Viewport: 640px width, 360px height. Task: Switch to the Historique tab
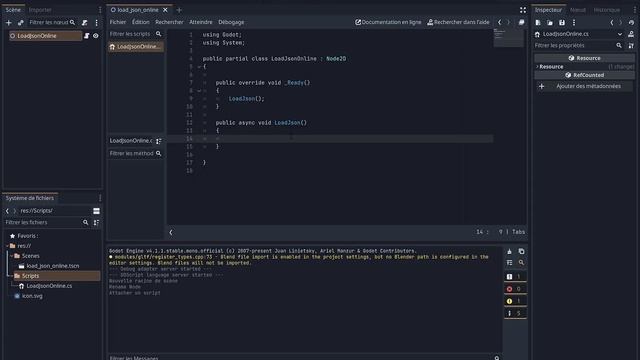[x=607, y=10]
